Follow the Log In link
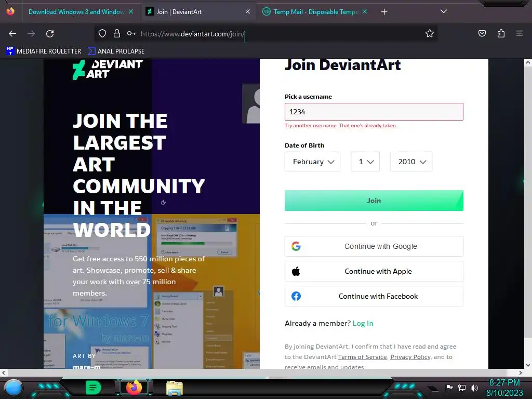The height and width of the screenshot is (399, 532). (x=363, y=323)
